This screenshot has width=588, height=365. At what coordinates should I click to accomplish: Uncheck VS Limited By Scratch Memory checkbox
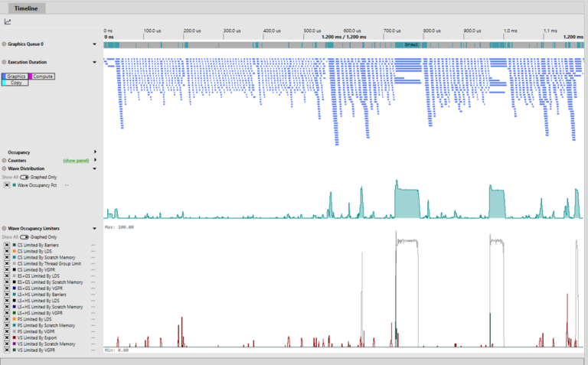(x=7, y=344)
